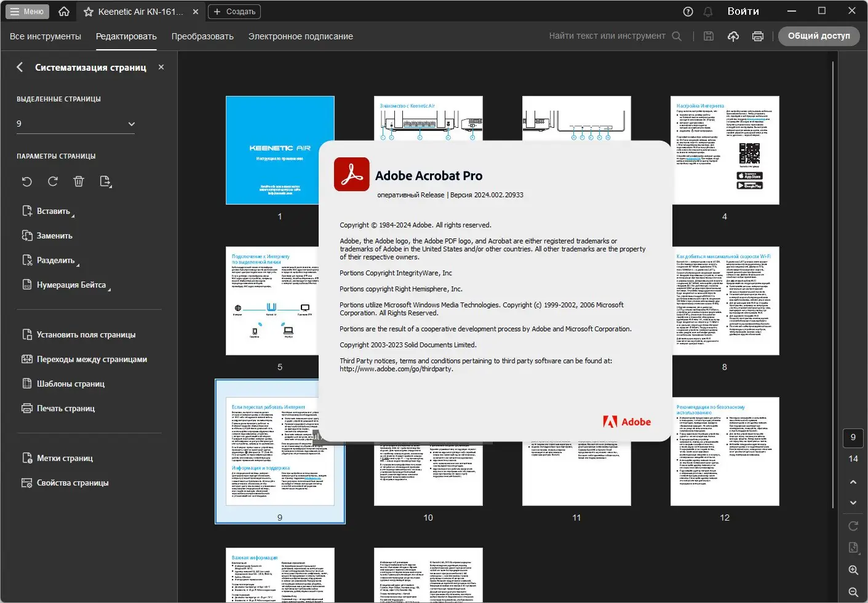Screen dimensions: 868x603
Task: Go to the Home screen icon
Action: [64, 12]
